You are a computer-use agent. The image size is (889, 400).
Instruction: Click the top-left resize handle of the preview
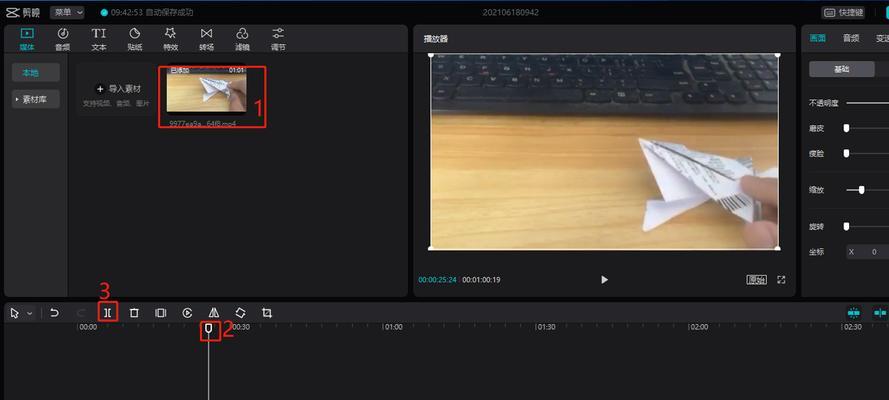[431, 55]
